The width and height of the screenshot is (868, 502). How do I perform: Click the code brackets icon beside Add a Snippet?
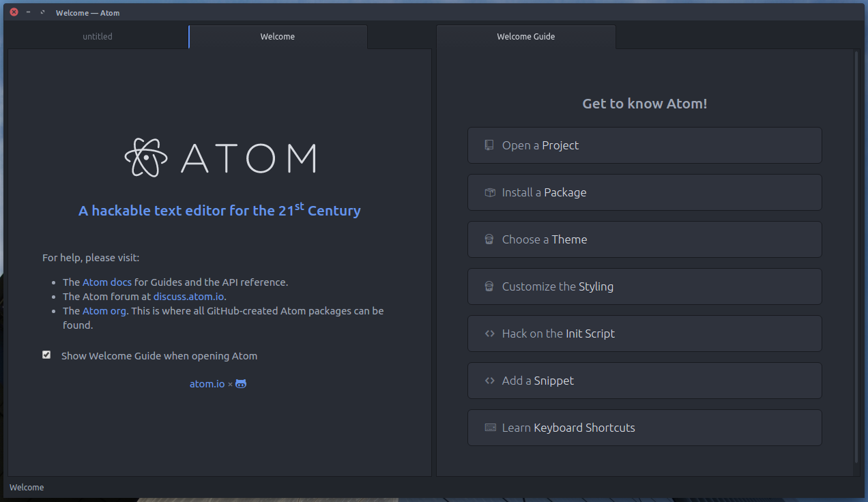(x=489, y=381)
